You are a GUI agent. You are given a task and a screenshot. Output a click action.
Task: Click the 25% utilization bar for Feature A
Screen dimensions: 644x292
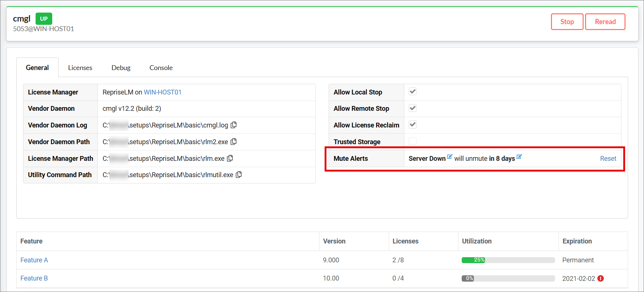click(508, 260)
